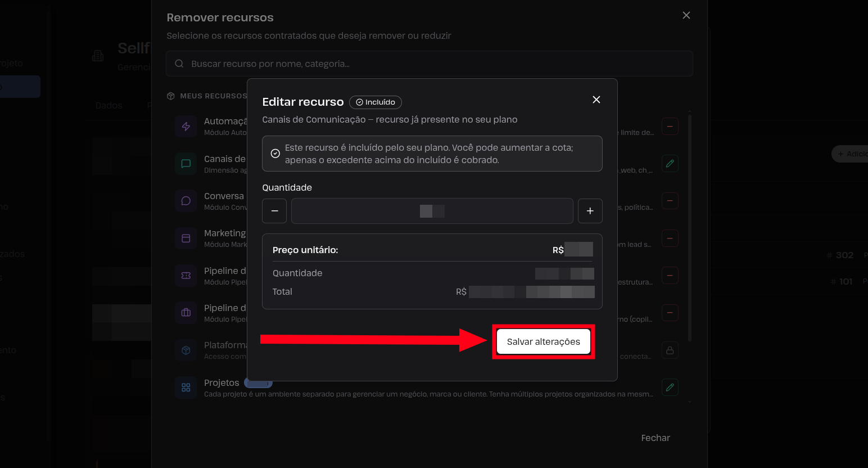This screenshot has height=468, width=868.
Task: Close the Remover recursos panel
Action: (686, 15)
